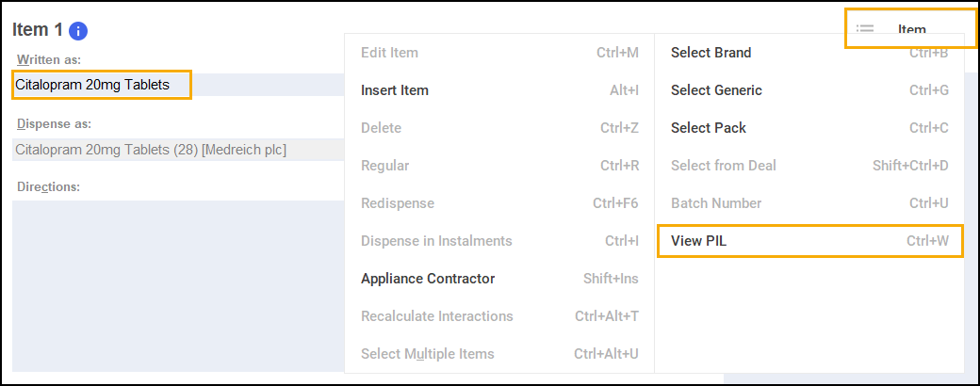Click Select from Deal option
Screen dimensions: 980x386
click(x=809, y=166)
